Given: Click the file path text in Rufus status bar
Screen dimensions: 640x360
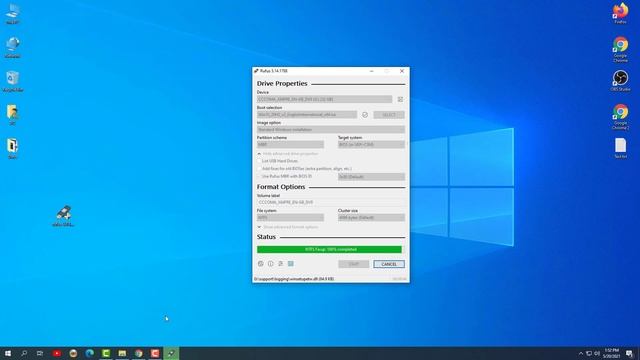Looking at the screenshot, I should pos(294,279).
